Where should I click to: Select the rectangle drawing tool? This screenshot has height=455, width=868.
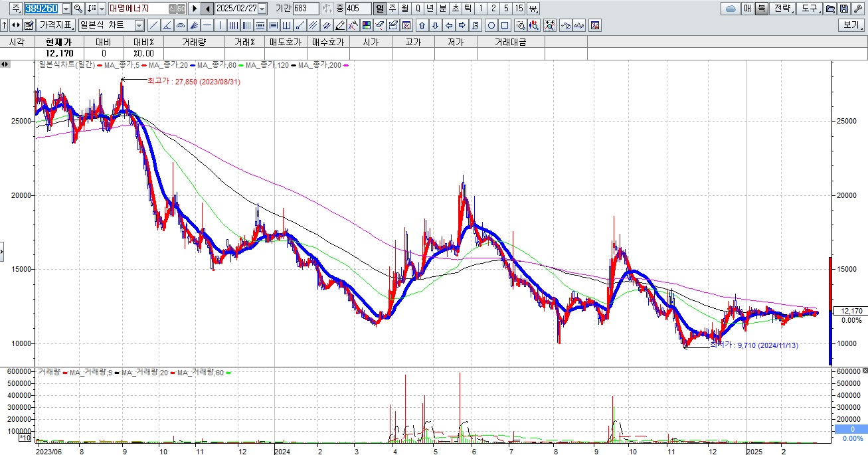click(x=505, y=25)
